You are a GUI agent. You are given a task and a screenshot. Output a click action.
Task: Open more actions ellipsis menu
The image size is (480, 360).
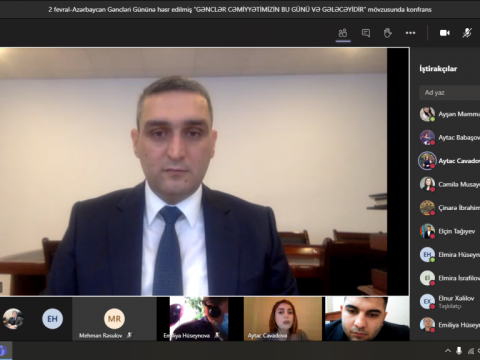pyautogui.click(x=410, y=33)
